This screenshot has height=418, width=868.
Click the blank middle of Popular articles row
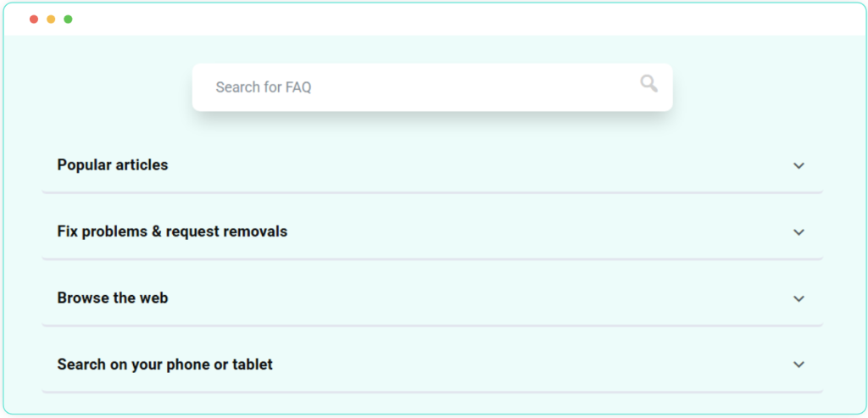(x=475, y=165)
